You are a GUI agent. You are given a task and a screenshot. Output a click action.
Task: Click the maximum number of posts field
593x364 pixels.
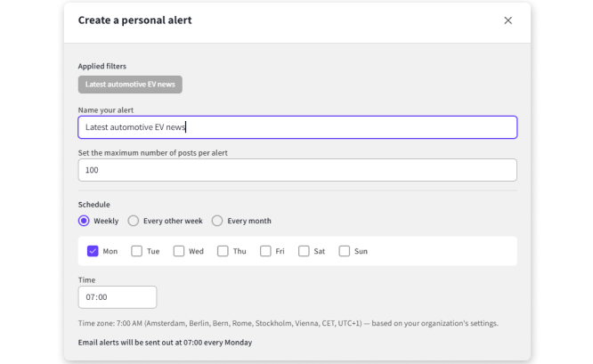click(x=297, y=170)
